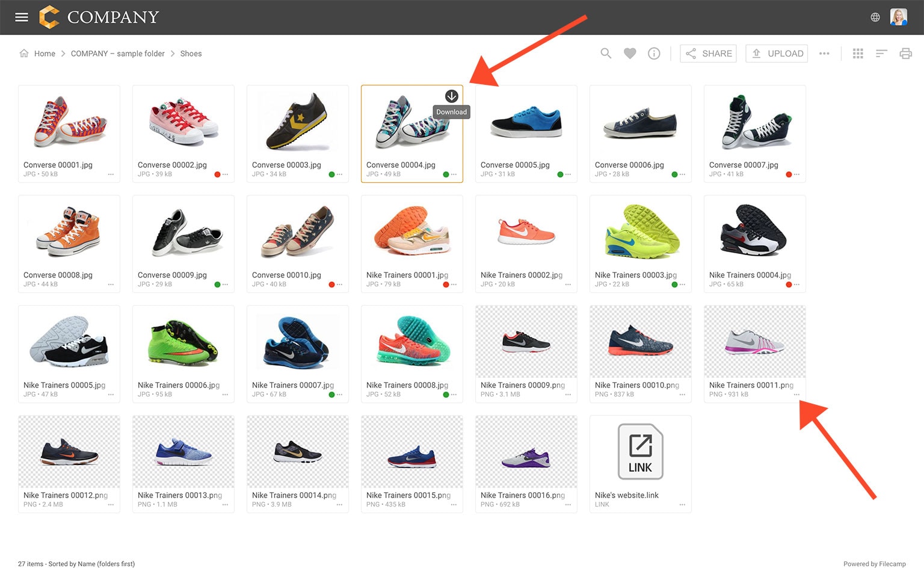This screenshot has width=924, height=577.
Task: Open options menu for Nike Trainers 00002.jpg
Action: [568, 285]
